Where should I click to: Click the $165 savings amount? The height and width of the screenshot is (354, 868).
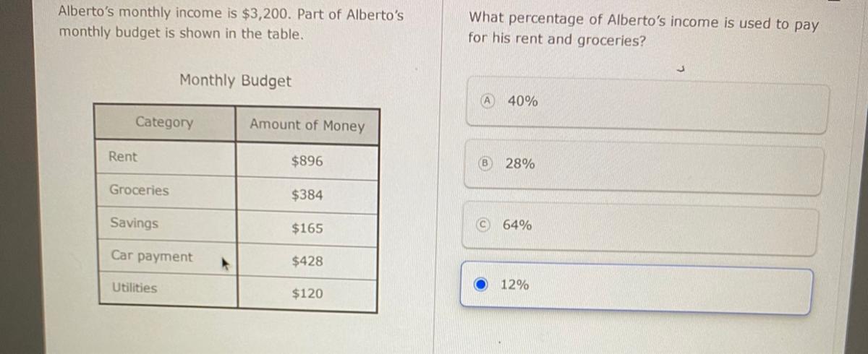307,228
